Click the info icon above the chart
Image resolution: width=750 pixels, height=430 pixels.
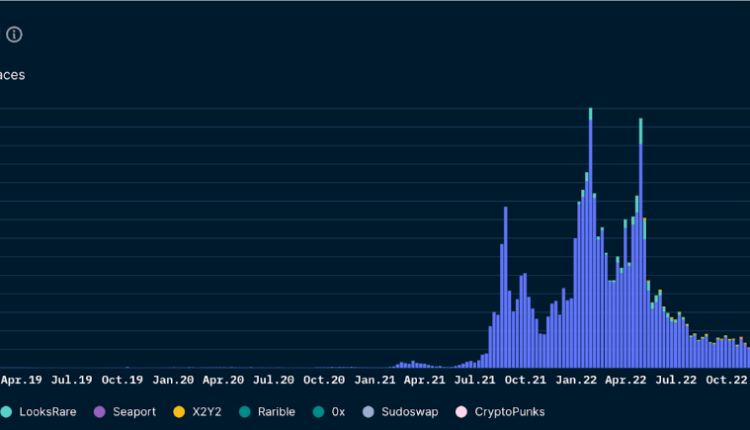(x=14, y=35)
